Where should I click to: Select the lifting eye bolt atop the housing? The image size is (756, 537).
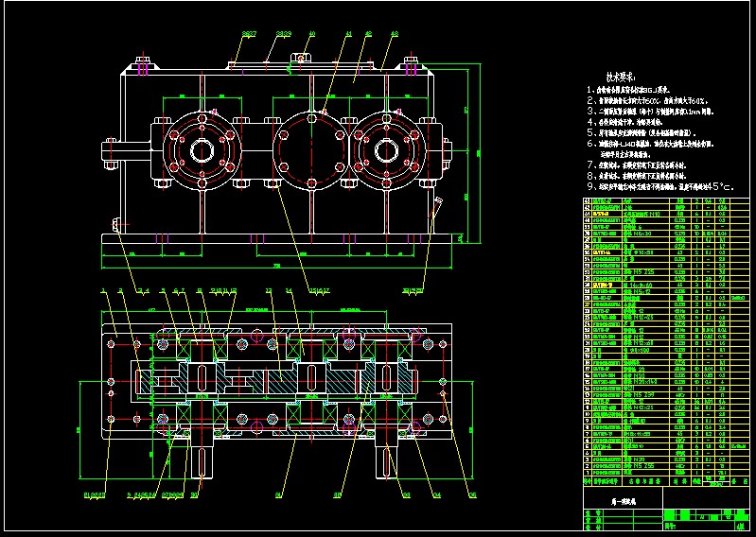pyautogui.click(x=302, y=61)
